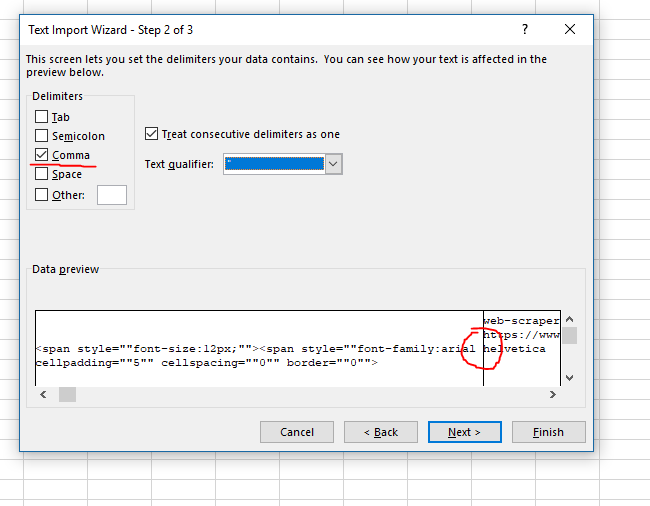Click the vertical scrollbar thumb in preview
Viewport: 650px width, 506px height.
pyautogui.click(x=569, y=335)
